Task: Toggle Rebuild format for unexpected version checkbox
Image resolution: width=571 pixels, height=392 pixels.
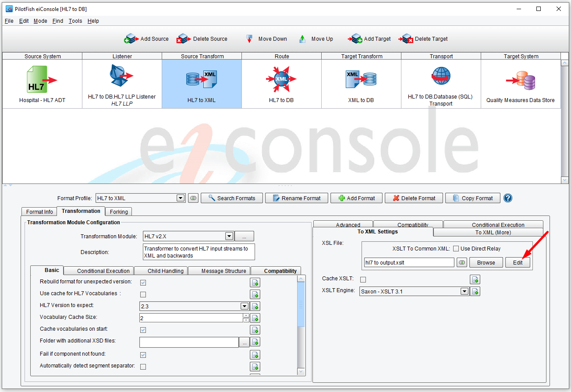Action: click(x=143, y=283)
